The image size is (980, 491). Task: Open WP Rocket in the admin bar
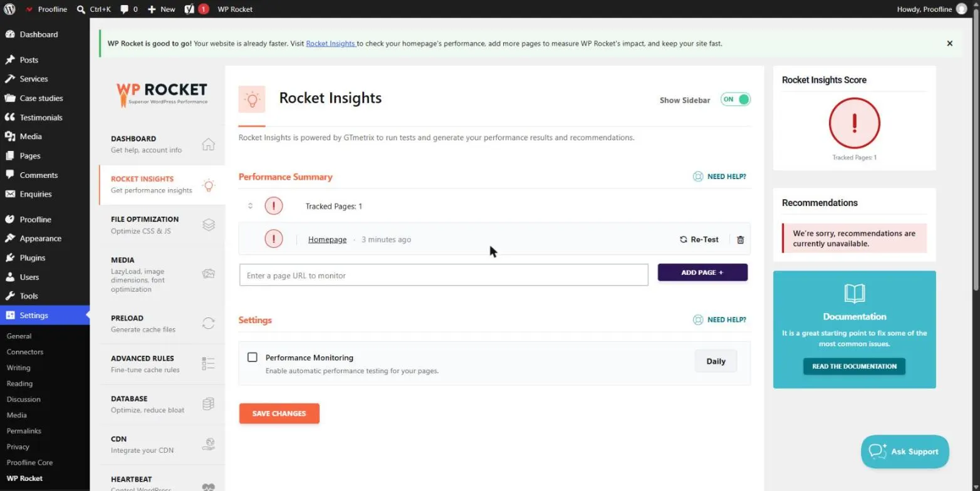[235, 9]
